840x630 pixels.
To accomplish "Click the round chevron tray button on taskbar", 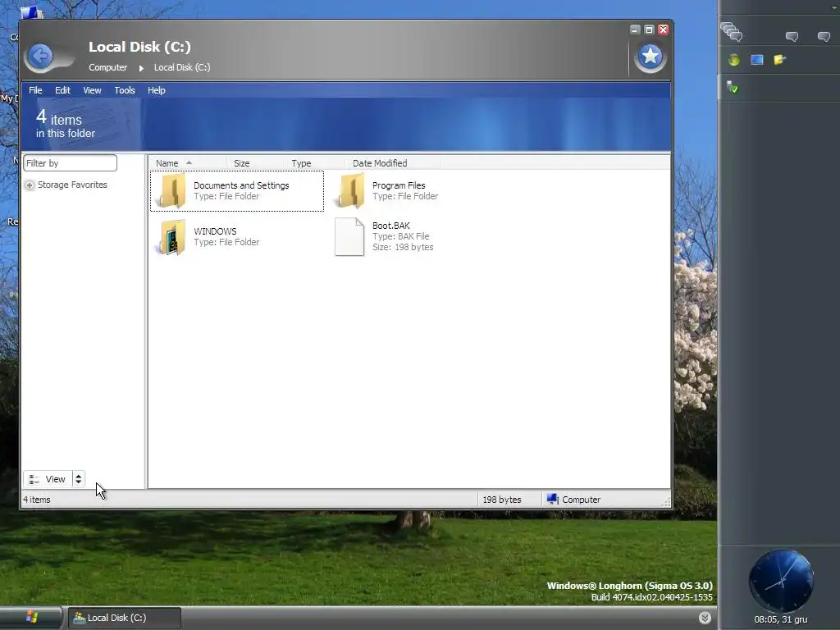I will pyautogui.click(x=705, y=618).
